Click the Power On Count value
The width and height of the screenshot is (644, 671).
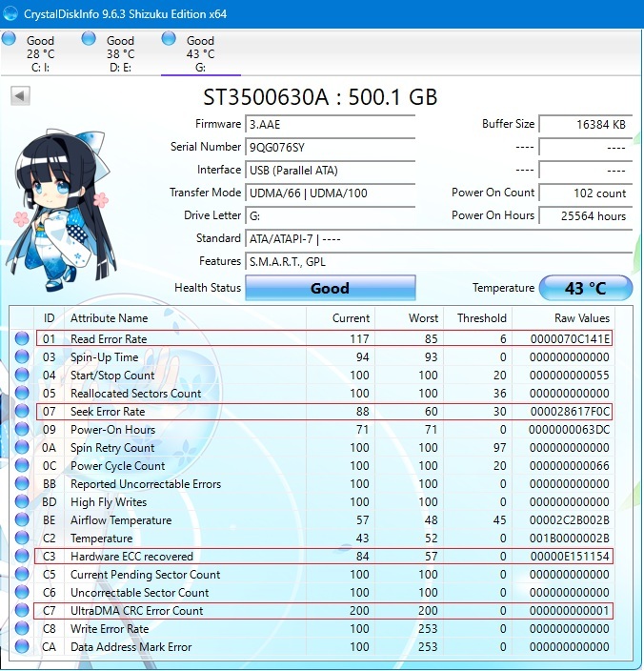coord(586,193)
